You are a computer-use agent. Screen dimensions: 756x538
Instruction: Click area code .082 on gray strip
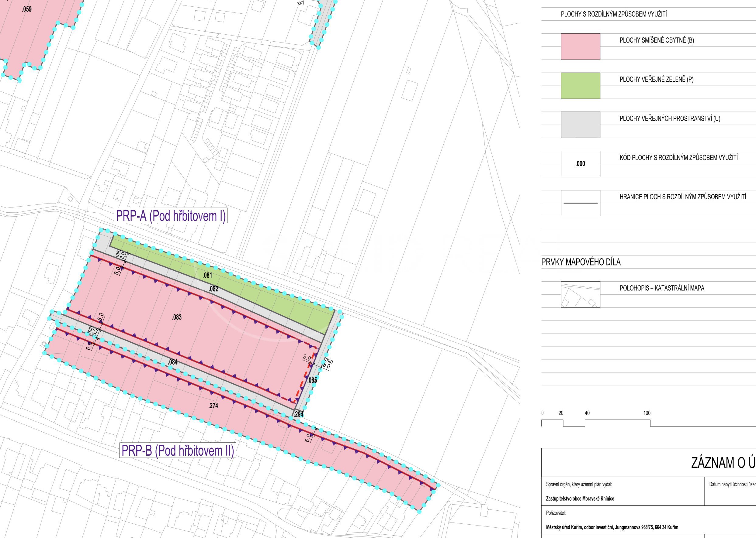pyautogui.click(x=213, y=289)
